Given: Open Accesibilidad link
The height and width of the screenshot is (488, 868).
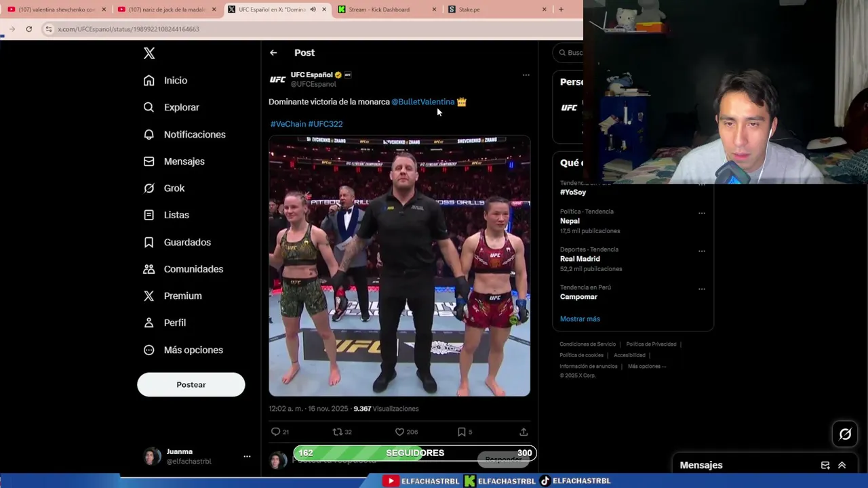Looking at the screenshot, I should point(629,355).
